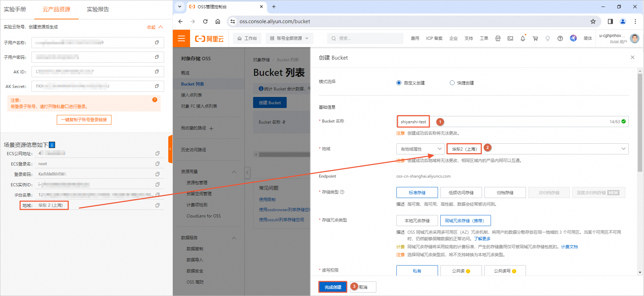Copy the 登录密码 value
This screenshot has width=644, height=296.
(158, 174)
